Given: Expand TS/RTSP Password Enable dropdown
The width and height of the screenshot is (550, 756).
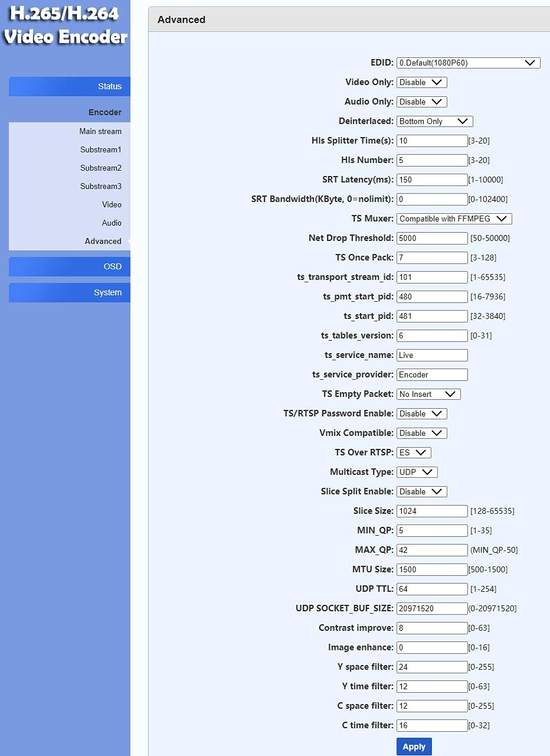Looking at the screenshot, I should [421, 413].
